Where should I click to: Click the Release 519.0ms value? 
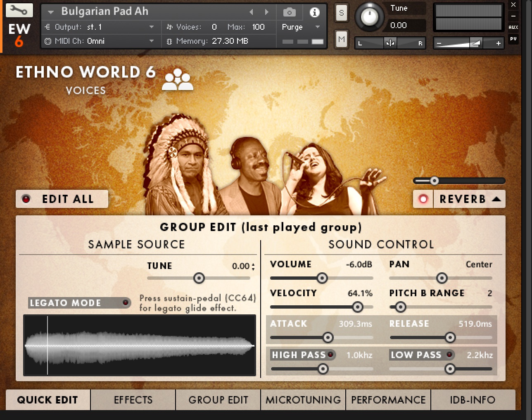pos(475,324)
